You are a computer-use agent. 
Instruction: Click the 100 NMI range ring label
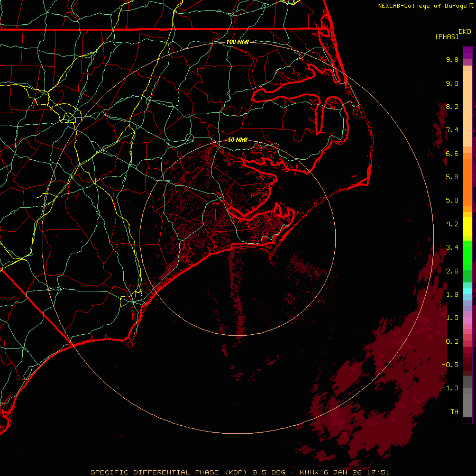tap(237, 42)
